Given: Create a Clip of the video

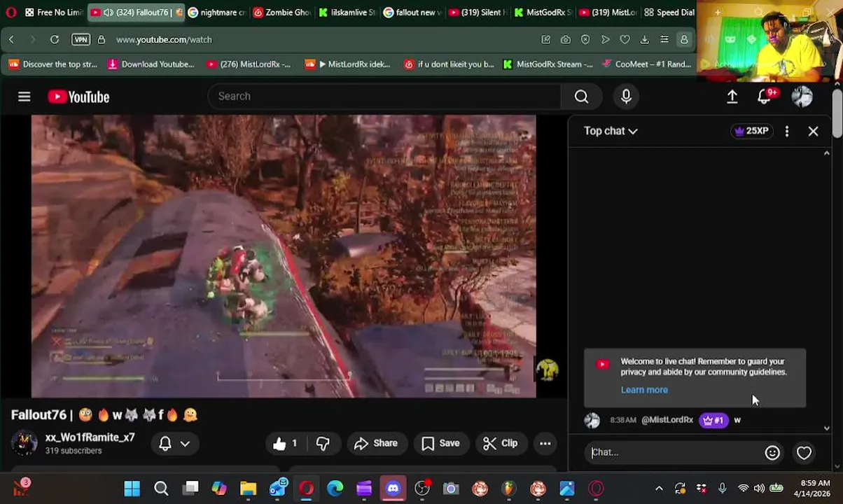Looking at the screenshot, I should (501, 443).
